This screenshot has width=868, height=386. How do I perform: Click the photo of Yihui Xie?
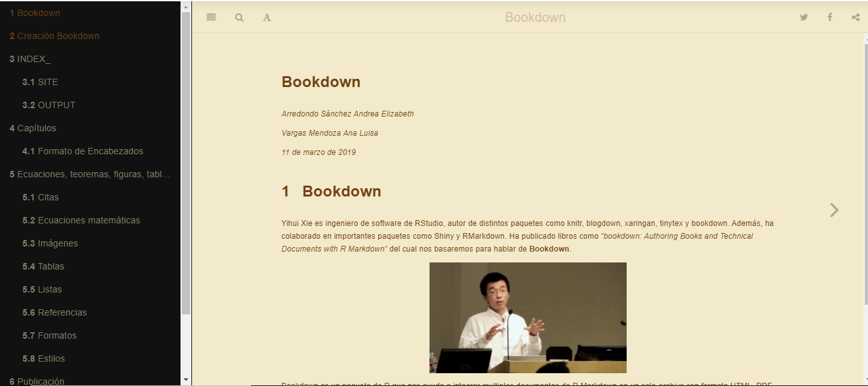click(527, 318)
